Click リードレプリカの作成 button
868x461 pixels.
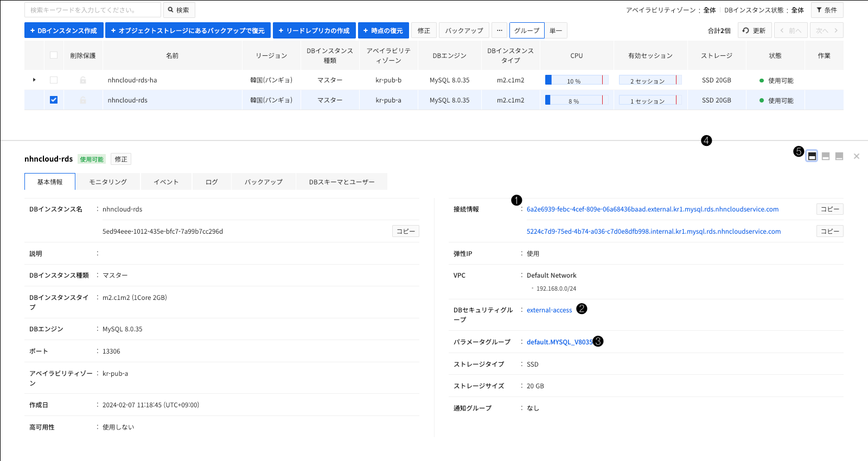coord(314,30)
